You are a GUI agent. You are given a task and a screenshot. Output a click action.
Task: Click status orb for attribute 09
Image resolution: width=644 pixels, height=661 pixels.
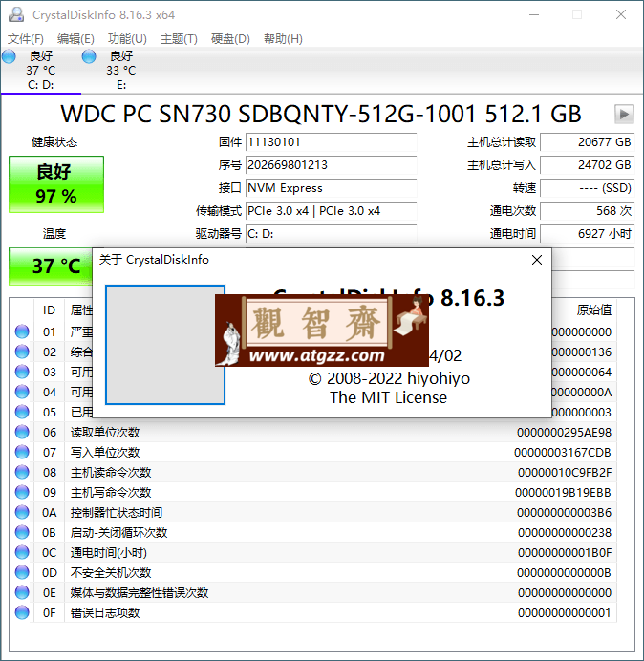click(22, 492)
